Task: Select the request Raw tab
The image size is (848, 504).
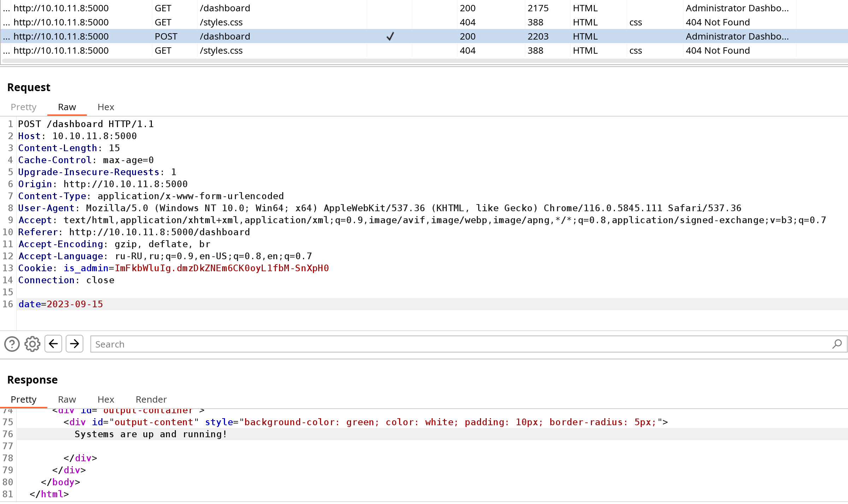Action: (67, 107)
